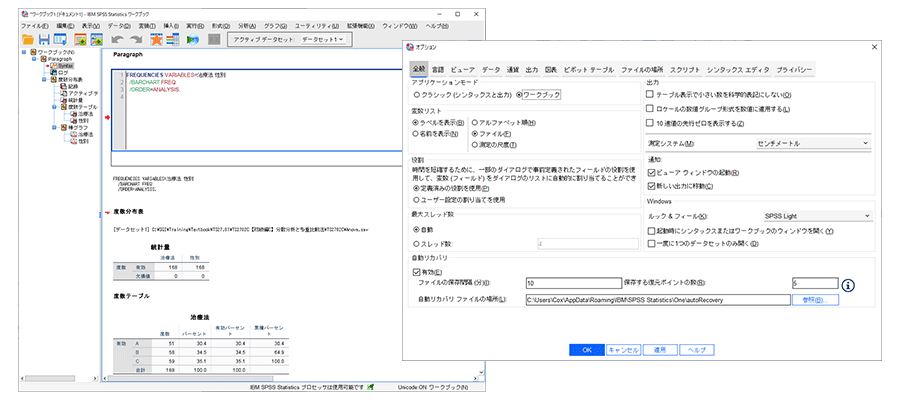Uncheck auto recovery 有効 checkbox
900x400 pixels.
(x=417, y=273)
